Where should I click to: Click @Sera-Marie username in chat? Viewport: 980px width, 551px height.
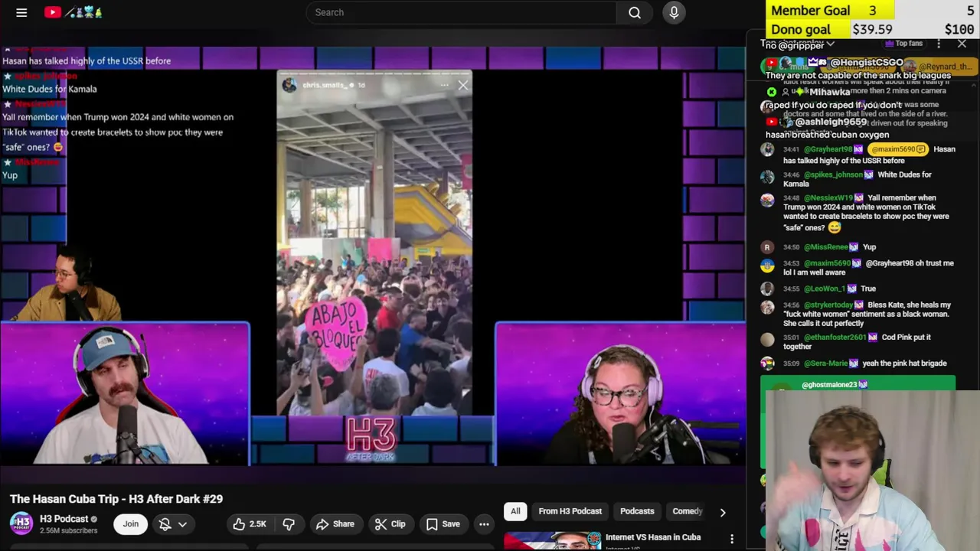[x=825, y=364]
